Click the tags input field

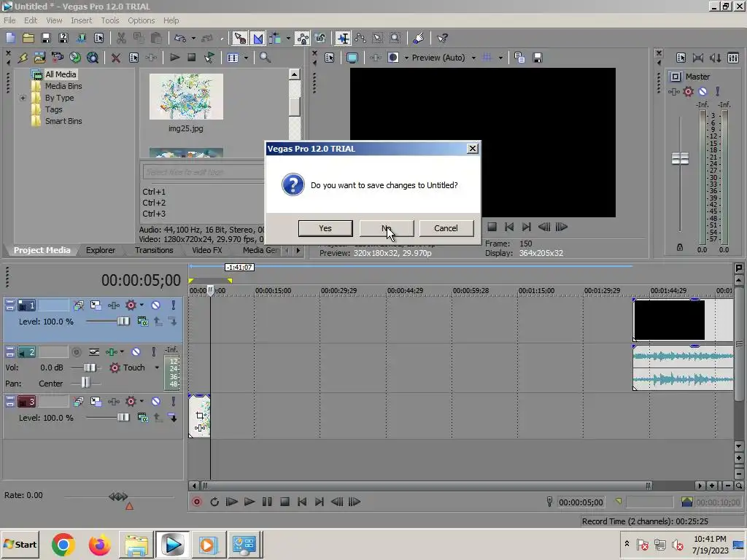[x=204, y=171]
